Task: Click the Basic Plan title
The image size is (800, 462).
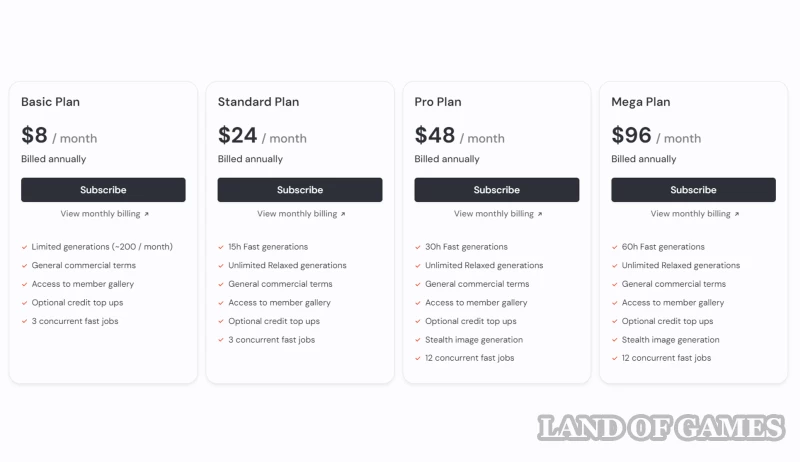Action: point(51,102)
